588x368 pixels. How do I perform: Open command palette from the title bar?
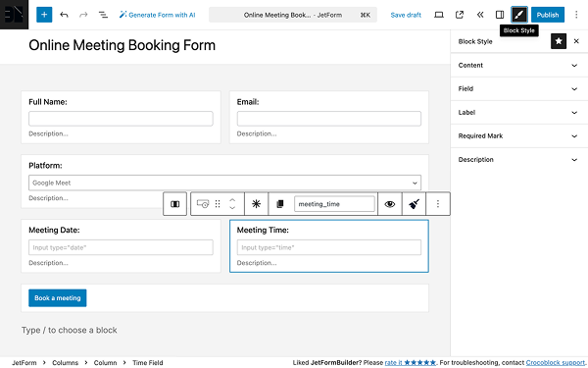(x=293, y=15)
